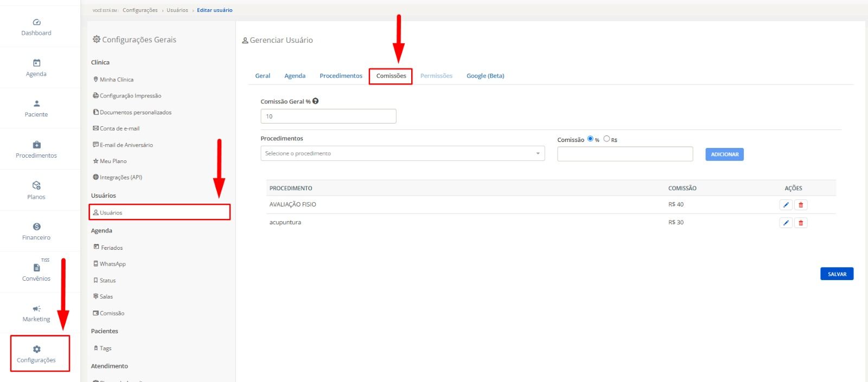
Task: Open Minha Clínica settings
Action: tap(113, 80)
